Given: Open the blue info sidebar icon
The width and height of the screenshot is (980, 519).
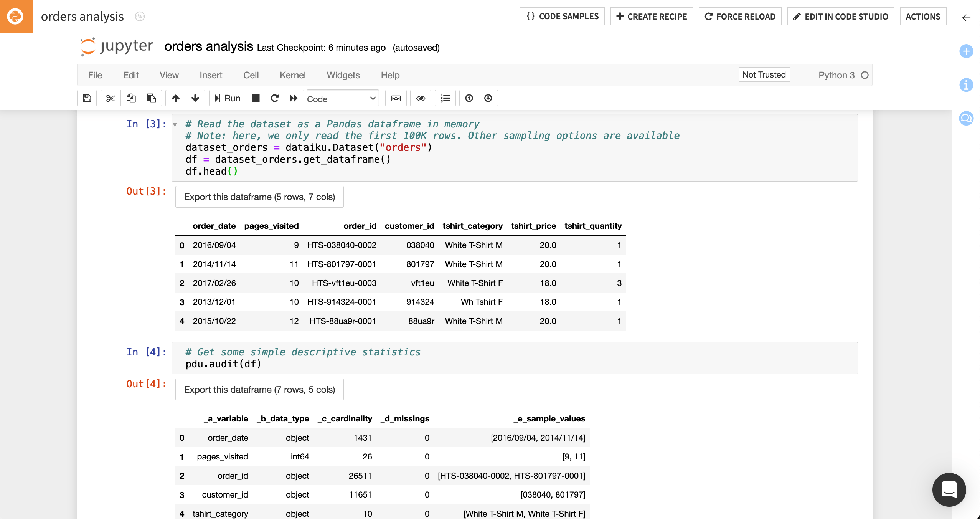Looking at the screenshot, I should (x=967, y=86).
